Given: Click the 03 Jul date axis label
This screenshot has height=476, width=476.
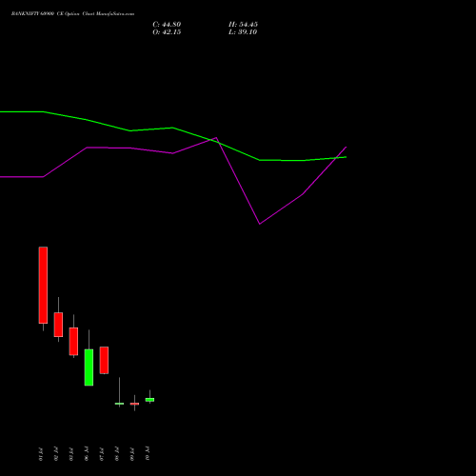Looking at the screenshot, I should [x=71, y=454].
